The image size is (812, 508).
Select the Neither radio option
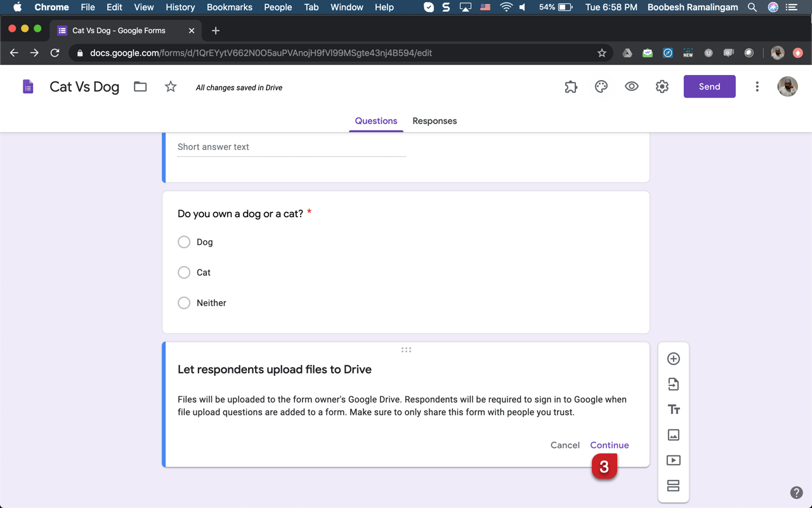point(184,303)
